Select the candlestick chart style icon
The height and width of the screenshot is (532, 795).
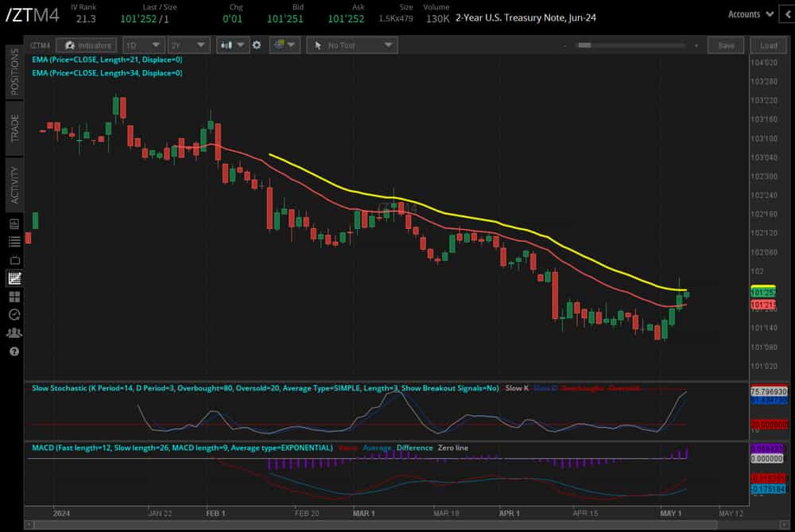point(227,45)
